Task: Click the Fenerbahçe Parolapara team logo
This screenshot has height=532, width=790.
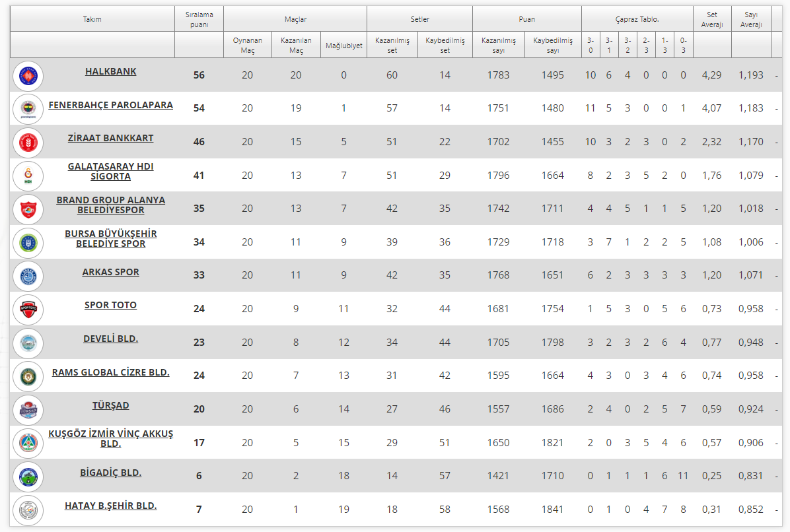Action: click(x=28, y=109)
